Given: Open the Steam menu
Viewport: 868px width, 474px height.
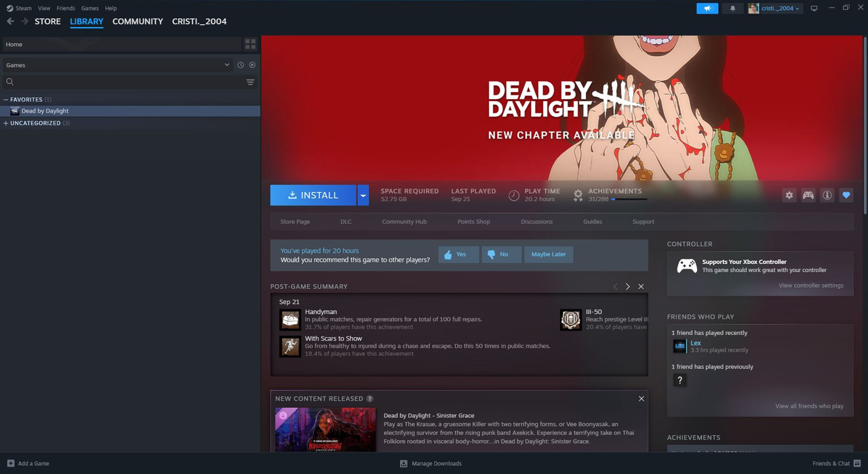Looking at the screenshot, I should coord(19,8).
